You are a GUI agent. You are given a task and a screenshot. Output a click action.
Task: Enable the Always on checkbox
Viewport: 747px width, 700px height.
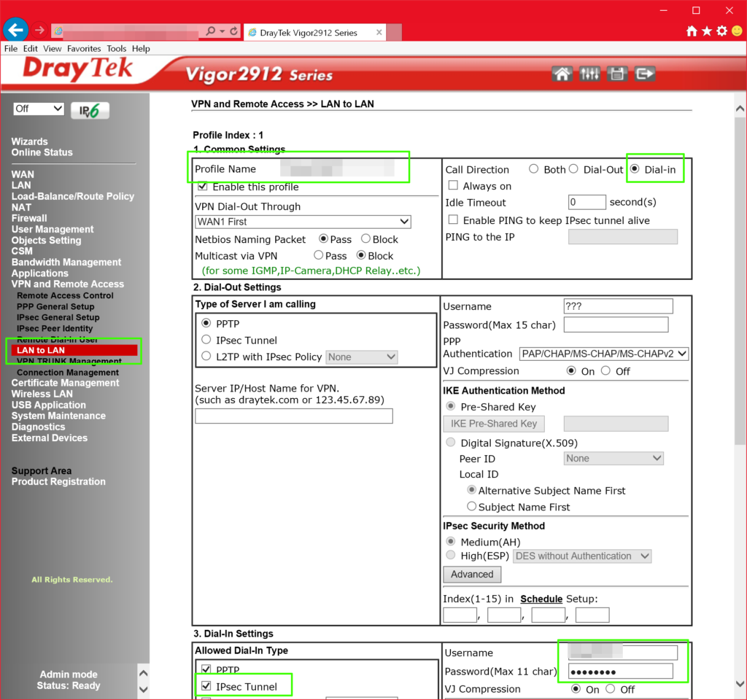pos(453,185)
